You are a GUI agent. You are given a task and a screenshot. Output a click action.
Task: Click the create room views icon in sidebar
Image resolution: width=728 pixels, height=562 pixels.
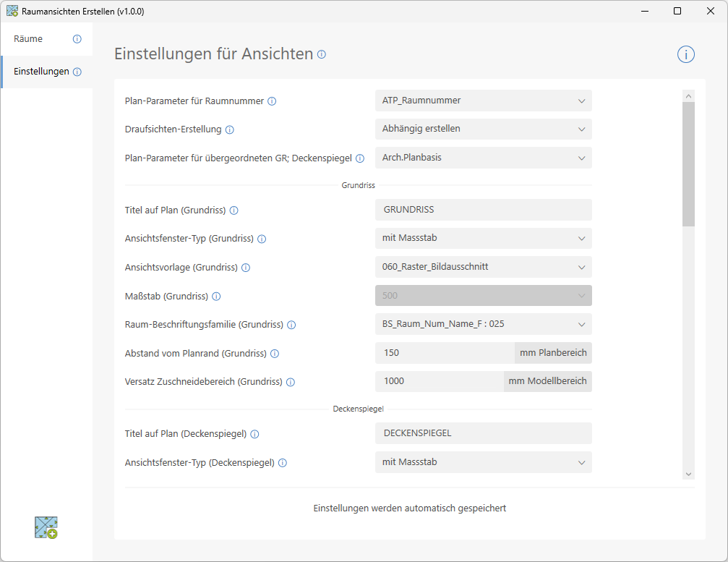point(46,527)
